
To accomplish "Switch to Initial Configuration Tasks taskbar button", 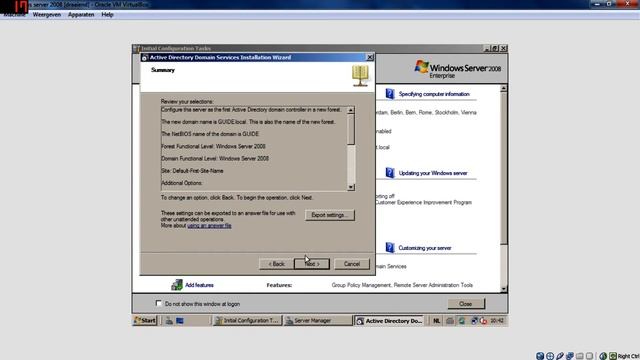I will [247, 321].
